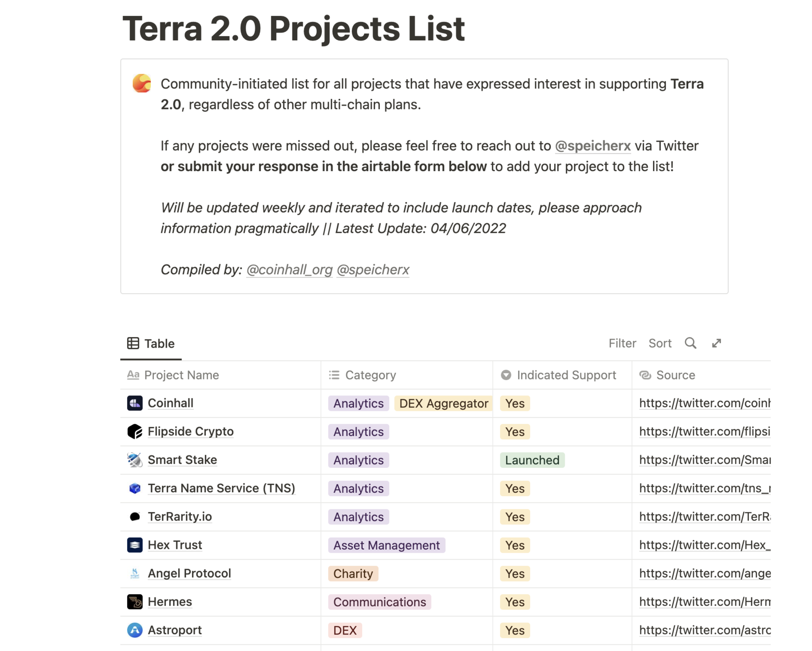Click Astroport's Twitter source URL
812x651 pixels.
click(x=705, y=630)
